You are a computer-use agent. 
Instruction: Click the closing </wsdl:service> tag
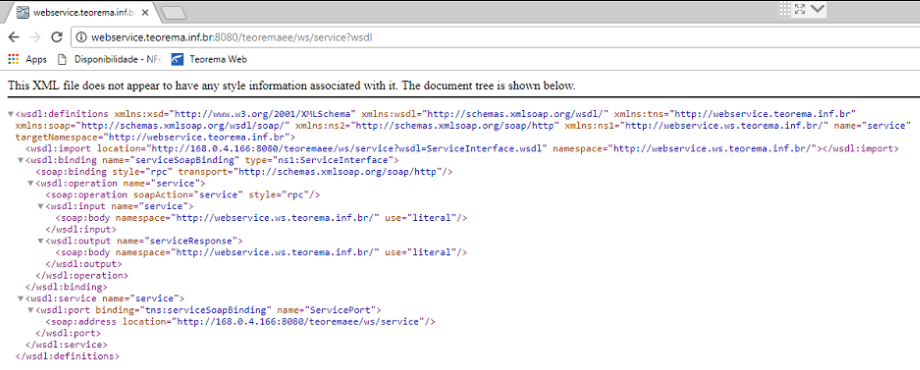tap(66, 345)
